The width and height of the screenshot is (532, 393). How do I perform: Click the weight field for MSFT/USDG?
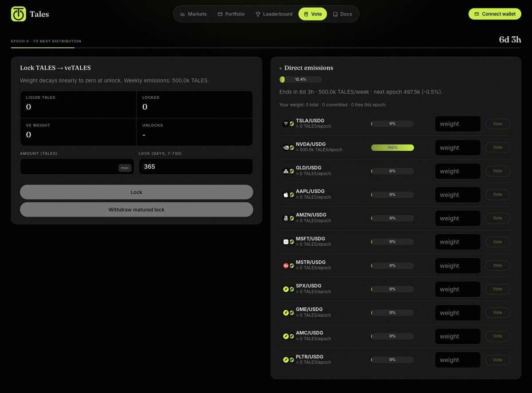click(458, 242)
